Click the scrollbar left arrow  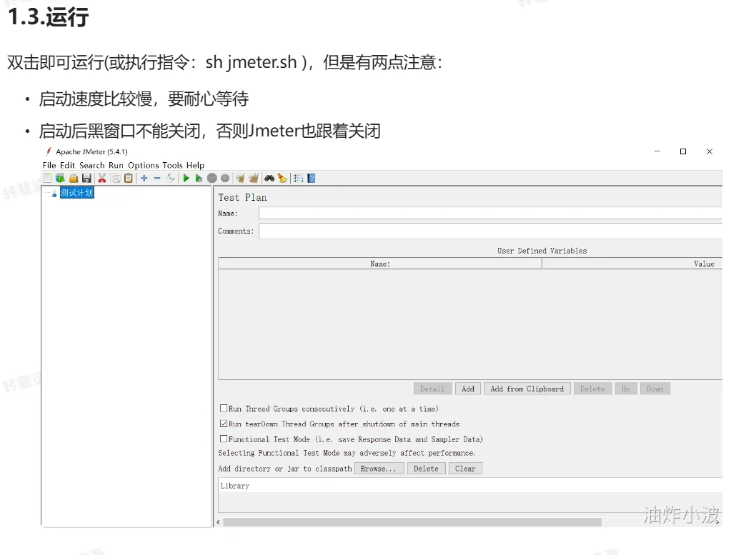pos(219,522)
